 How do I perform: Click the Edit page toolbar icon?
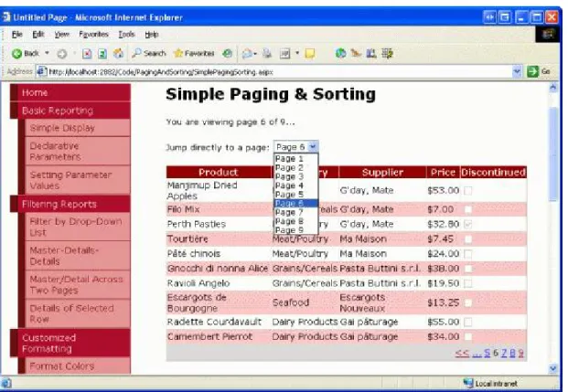click(x=285, y=54)
